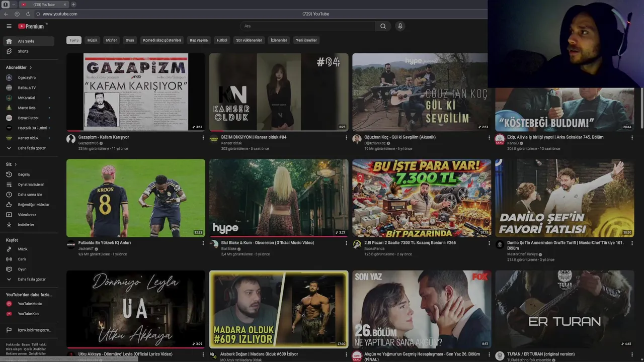Select the Oyun filter chip
644x362 pixels.
pyautogui.click(x=130, y=40)
